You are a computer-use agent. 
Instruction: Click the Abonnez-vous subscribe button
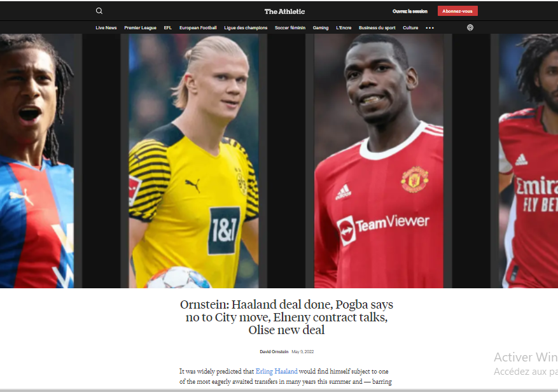tap(457, 11)
